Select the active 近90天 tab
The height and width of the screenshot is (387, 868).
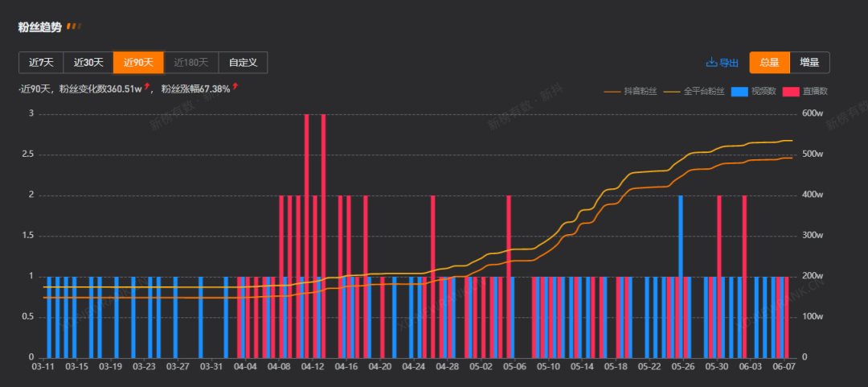(x=138, y=63)
